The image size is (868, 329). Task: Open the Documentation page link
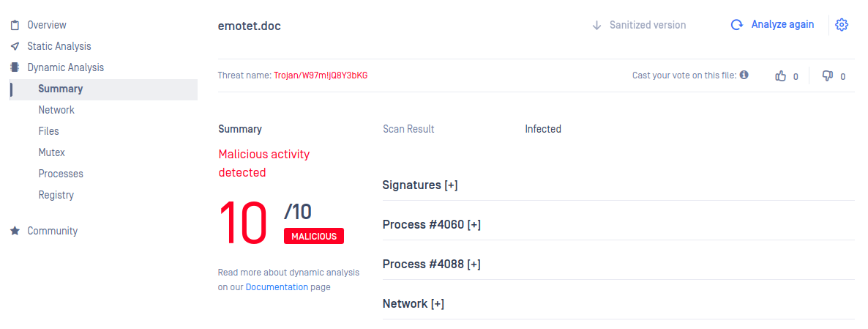[277, 287]
